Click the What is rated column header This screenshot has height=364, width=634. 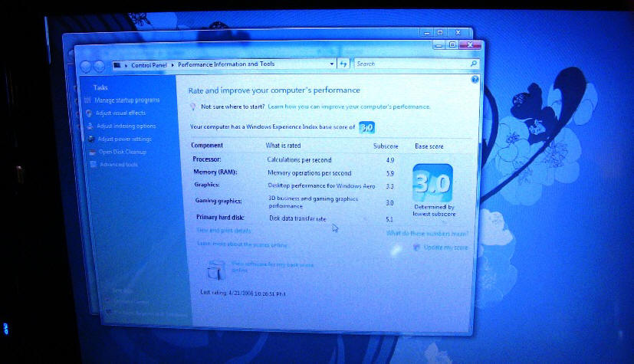coord(283,146)
